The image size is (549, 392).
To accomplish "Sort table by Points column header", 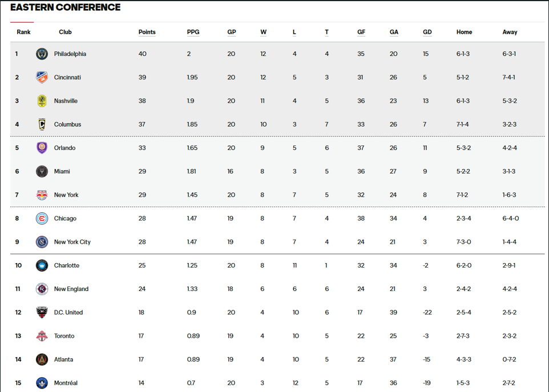I will click(147, 32).
